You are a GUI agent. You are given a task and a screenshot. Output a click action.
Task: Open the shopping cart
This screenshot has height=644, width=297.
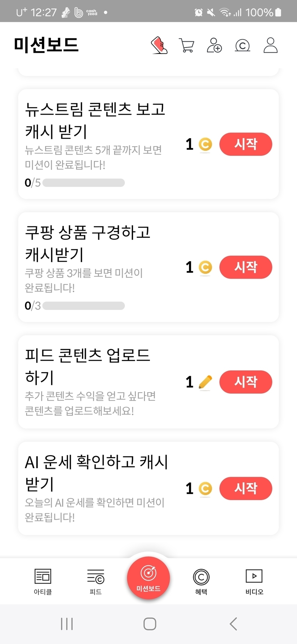click(186, 45)
